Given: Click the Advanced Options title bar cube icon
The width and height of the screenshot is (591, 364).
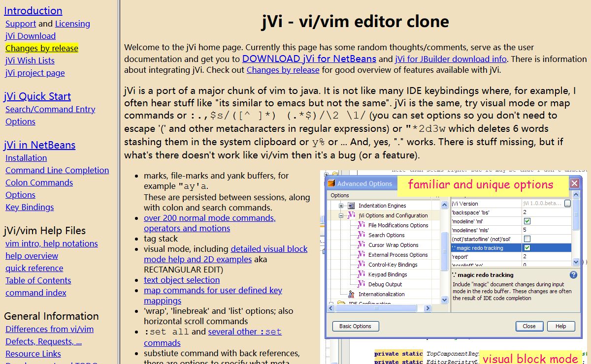Looking at the screenshot, I should 331,183.
